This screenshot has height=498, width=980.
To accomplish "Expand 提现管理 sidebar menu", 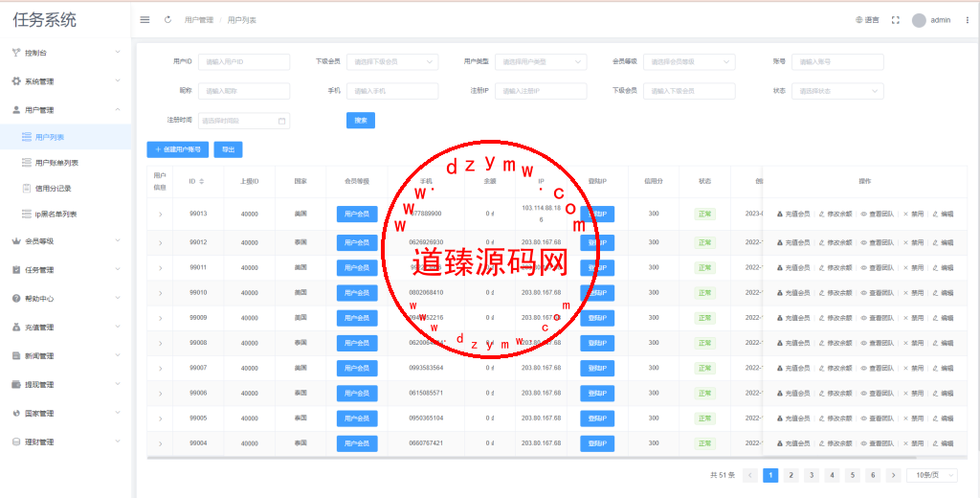I will pos(66,385).
